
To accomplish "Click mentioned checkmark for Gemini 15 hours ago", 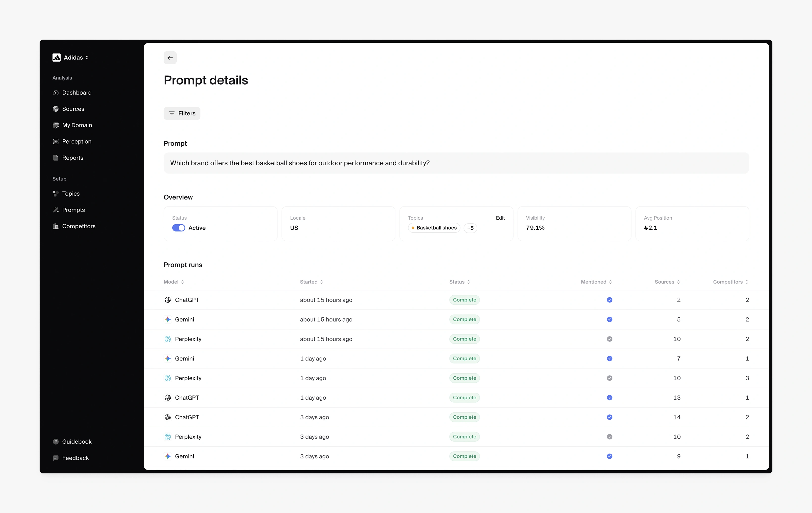I will [609, 319].
